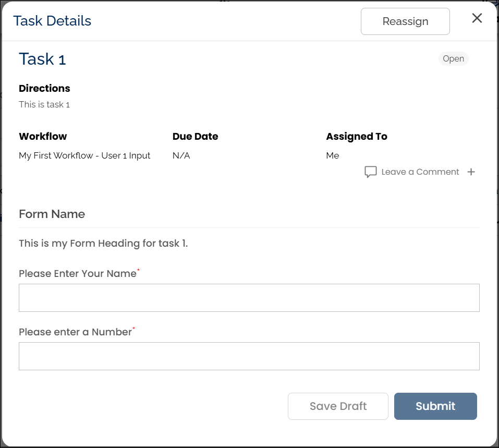Focus the Please enter a Number field
The width and height of the screenshot is (499, 448).
pyautogui.click(x=249, y=356)
